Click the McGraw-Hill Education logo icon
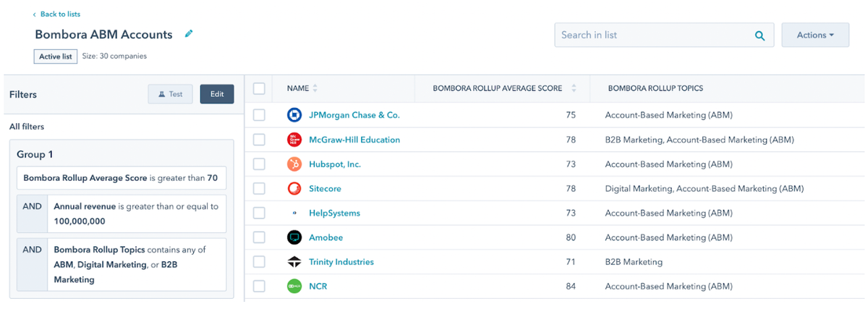Viewport: 868px width, 317px height. pyautogui.click(x=294, y=140)
